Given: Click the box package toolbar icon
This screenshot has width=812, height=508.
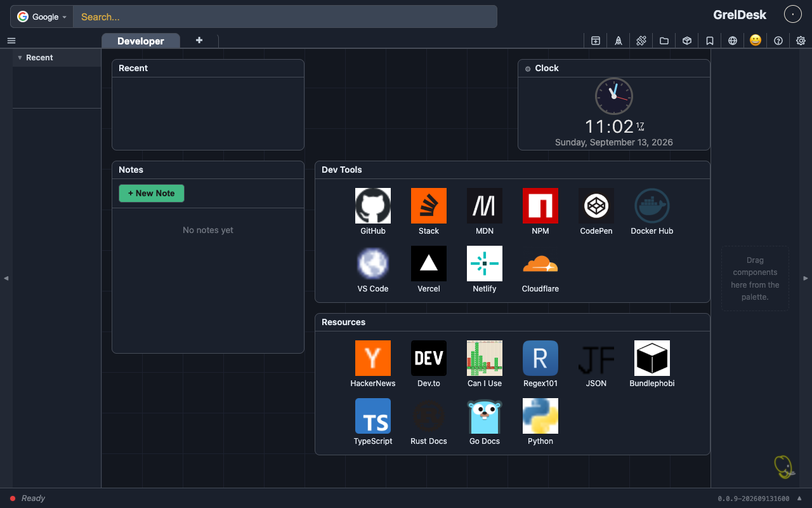Looking at the screenshot, I should click(x=687, y=41).
